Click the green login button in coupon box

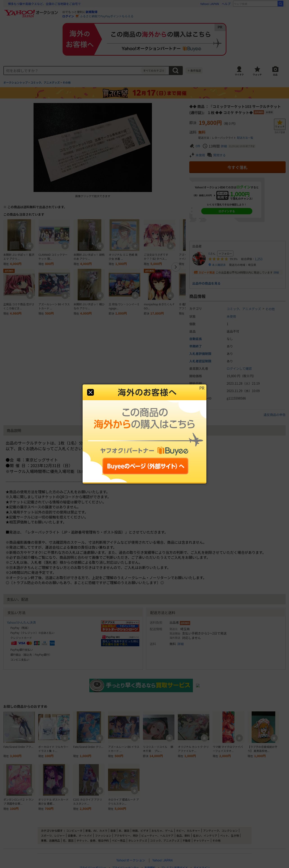(x=226, y=211)
